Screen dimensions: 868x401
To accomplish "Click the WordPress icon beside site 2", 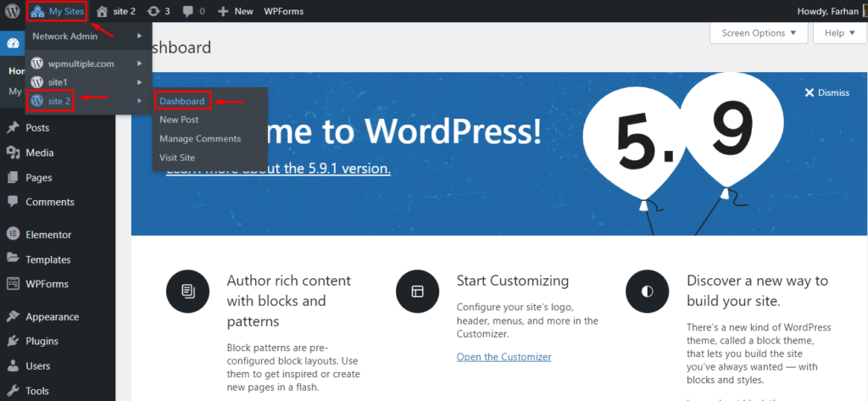I will 37,101.
